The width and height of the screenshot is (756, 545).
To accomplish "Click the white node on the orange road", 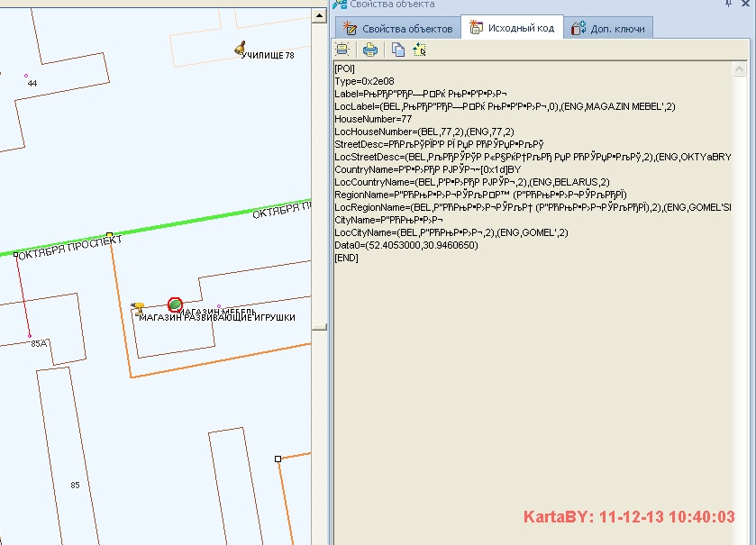I will pos(278,459).
